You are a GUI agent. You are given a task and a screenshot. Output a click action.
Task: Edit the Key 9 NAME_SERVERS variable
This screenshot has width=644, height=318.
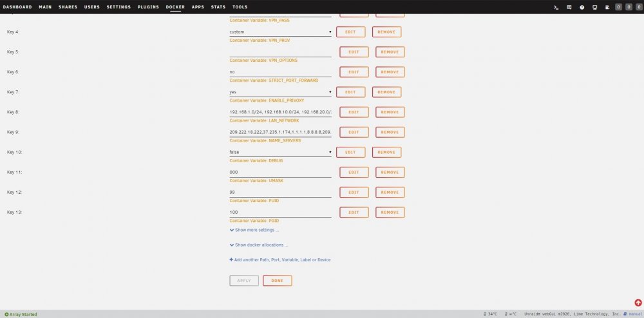point(354,132)
